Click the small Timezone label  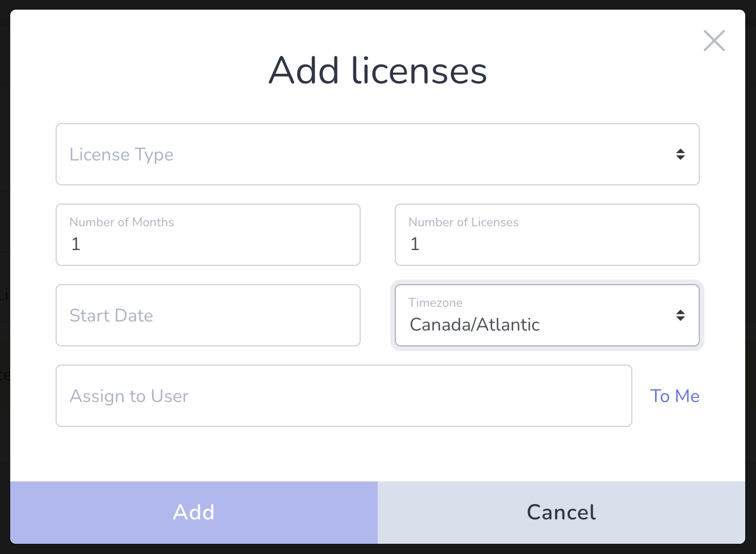point(436,303)
